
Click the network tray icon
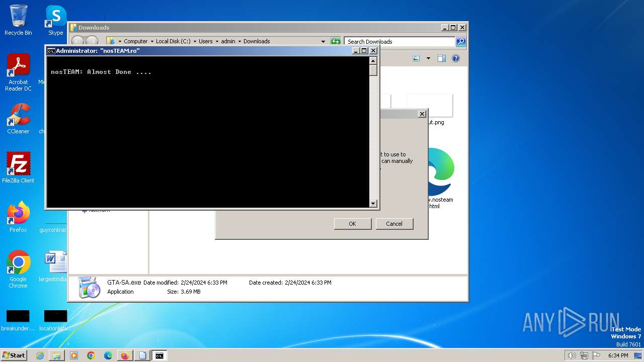click(584, 355)
